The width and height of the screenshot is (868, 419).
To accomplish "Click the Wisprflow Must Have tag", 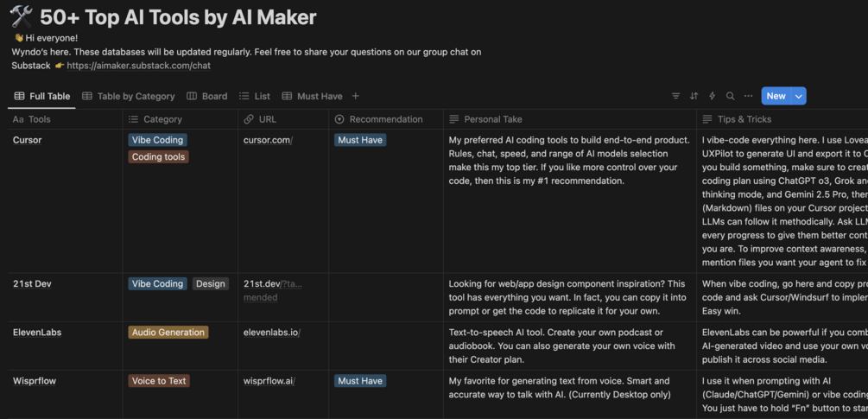I will coord(360,381).
